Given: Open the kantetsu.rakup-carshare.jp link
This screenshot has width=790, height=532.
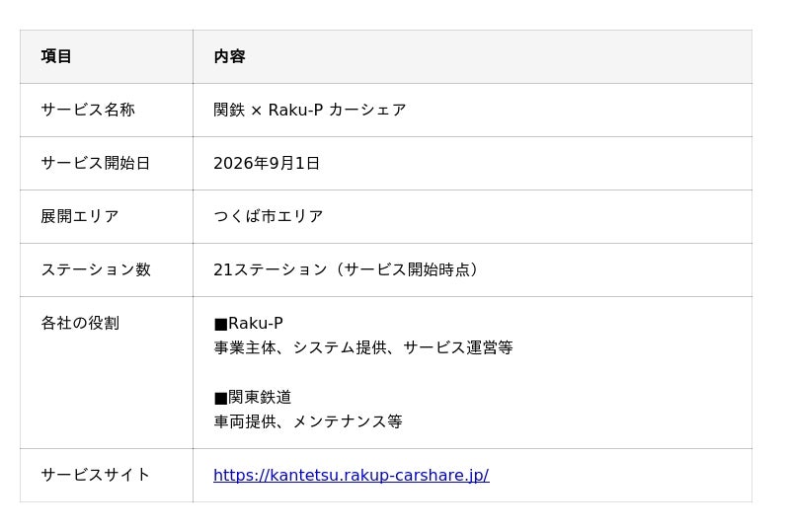Looking at the screenshot, I should [352, 475].
